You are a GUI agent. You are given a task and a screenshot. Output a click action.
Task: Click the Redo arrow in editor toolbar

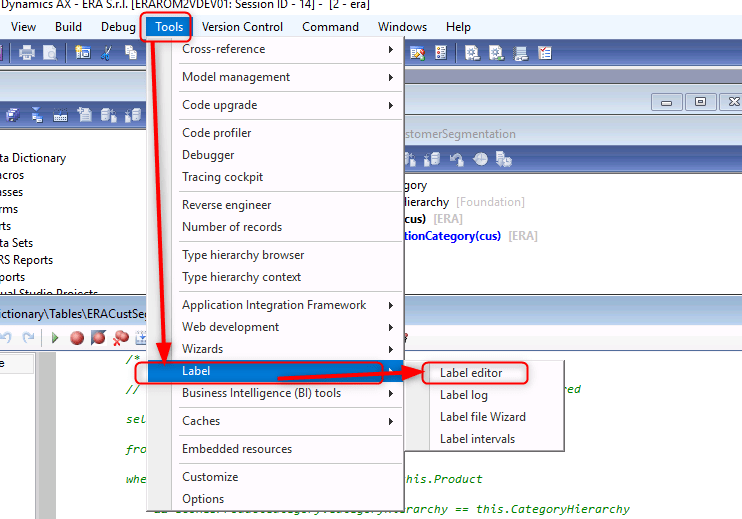click(28, 337)
